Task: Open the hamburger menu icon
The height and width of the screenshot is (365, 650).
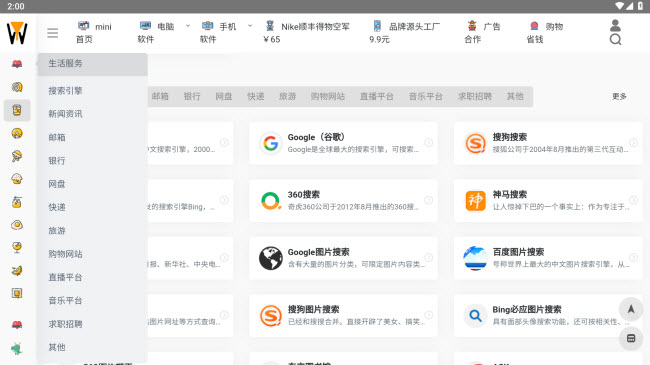Action: click(x=53, y=33)
